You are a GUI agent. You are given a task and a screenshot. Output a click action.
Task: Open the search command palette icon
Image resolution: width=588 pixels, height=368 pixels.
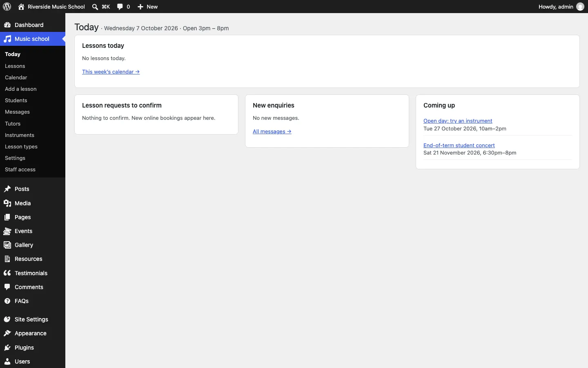point(95,7)
